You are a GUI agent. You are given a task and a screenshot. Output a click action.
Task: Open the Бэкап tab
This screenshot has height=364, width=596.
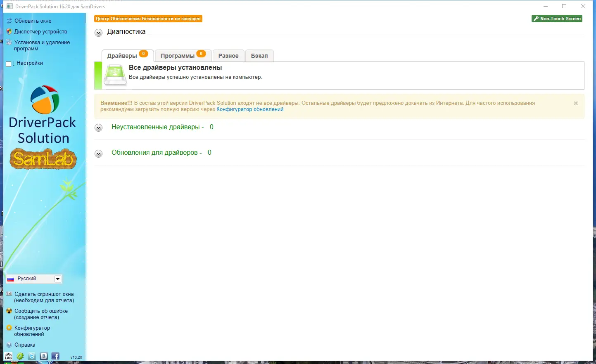[x=259, y=56]
